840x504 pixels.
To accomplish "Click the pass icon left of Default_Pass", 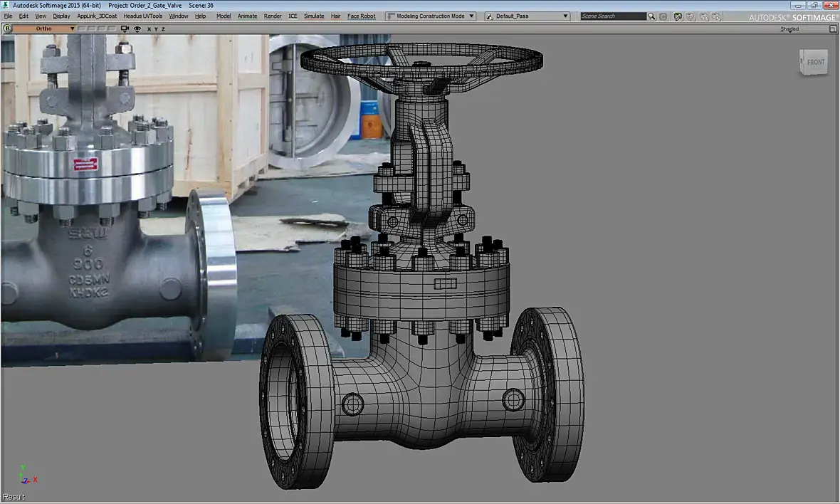I will coord(489,16).
